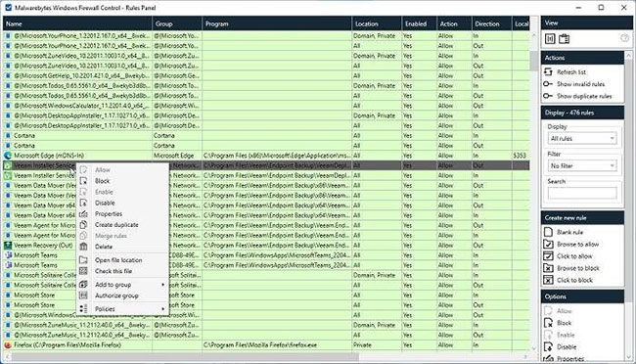Click the Veeam Recovery (Out) row icon

point(8,245)
